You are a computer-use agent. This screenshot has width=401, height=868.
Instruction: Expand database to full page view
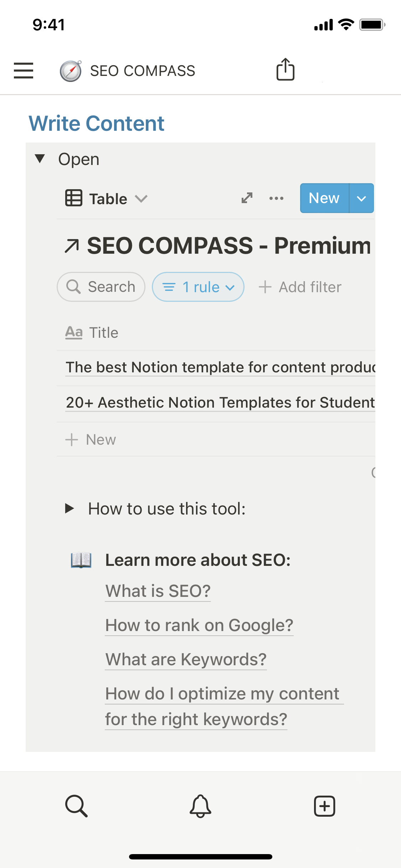pyautogui.click(x=247, y=198)
